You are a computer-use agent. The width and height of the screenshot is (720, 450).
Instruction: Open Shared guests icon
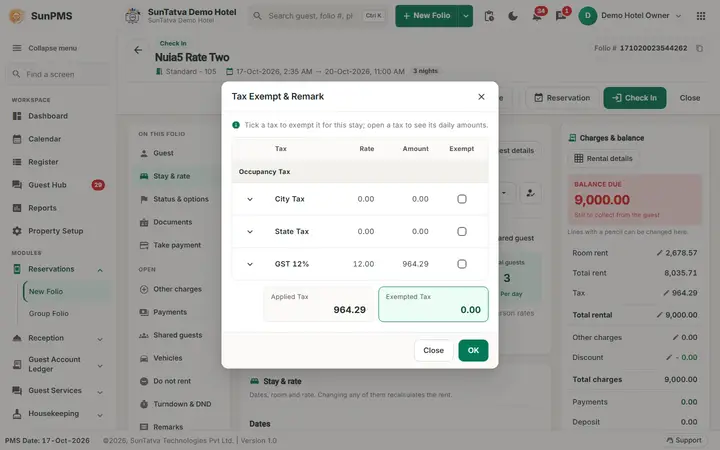144,335
